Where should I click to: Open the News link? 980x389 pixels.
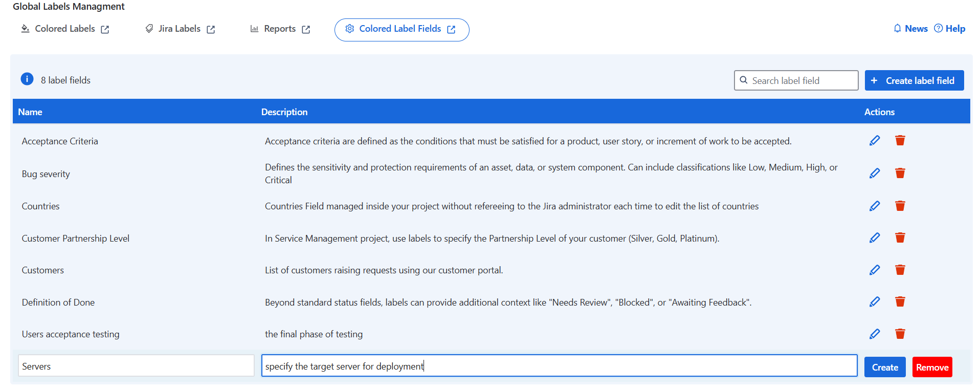point(910,29)
